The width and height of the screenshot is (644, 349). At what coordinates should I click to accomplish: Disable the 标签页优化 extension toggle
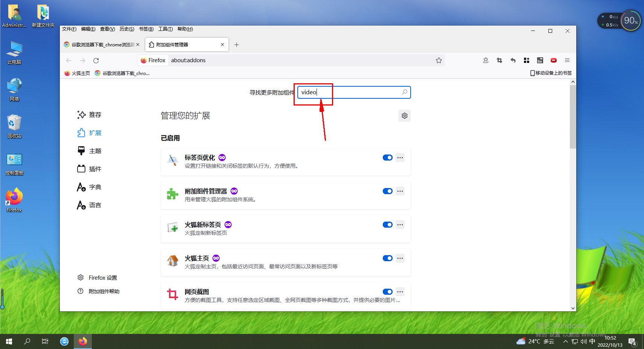point(388,158)
